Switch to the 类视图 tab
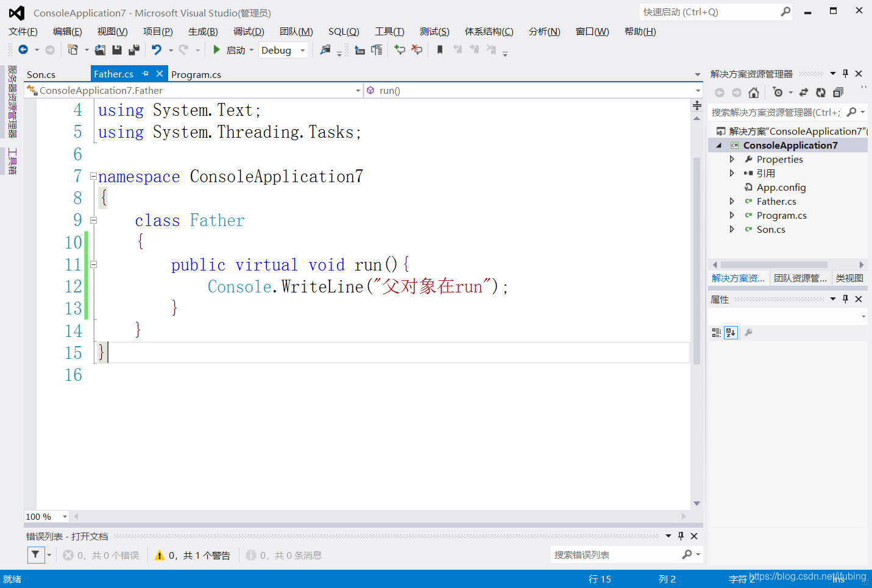872x588 pixels. click(849, 278)
